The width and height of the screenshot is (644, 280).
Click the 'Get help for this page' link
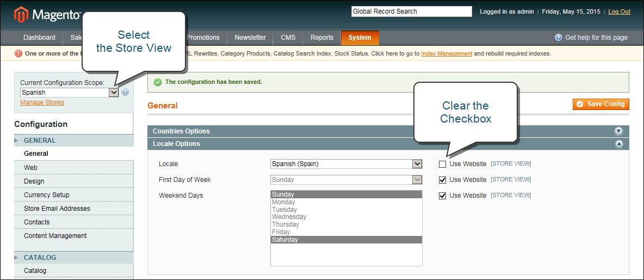(596, 38)
